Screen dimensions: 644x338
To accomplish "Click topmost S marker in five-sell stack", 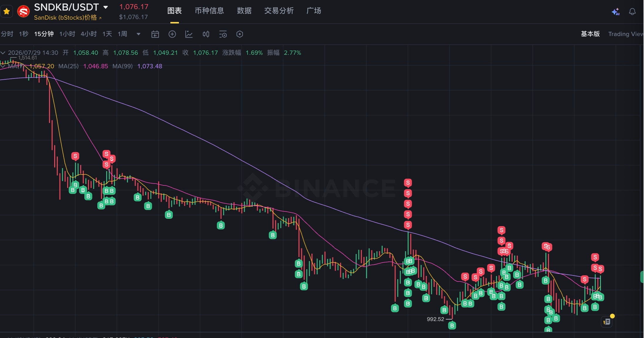I will click(408, 183).
